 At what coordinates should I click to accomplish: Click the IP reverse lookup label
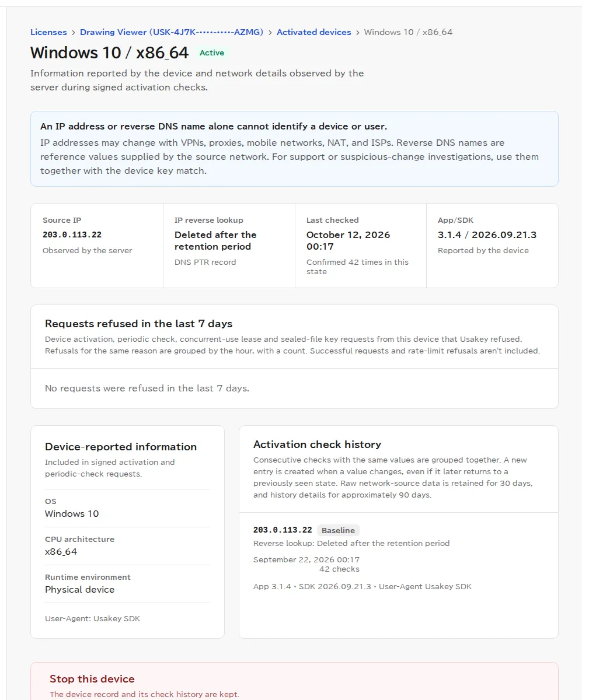pyautogui.click(x=209, y=220)
